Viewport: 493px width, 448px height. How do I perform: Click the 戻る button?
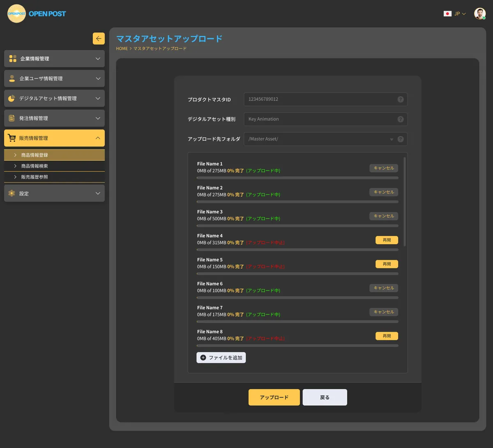pyautogui.click(x=325, y=397)
